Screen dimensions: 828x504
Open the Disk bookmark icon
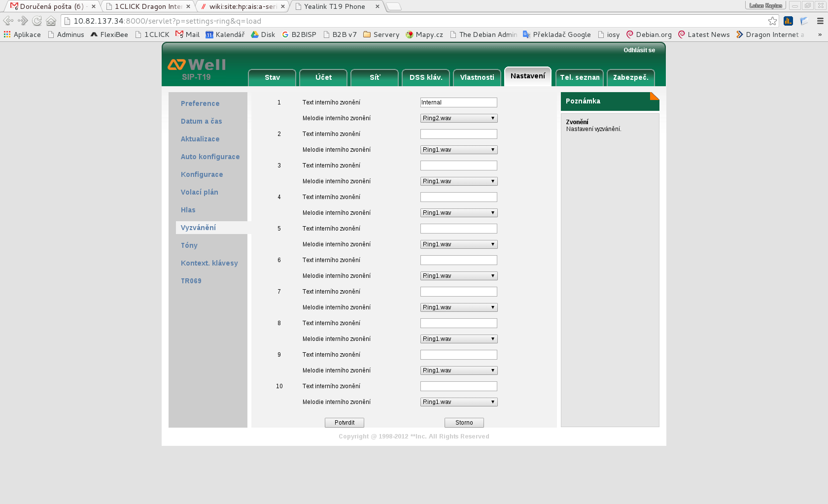coord(255,34)
